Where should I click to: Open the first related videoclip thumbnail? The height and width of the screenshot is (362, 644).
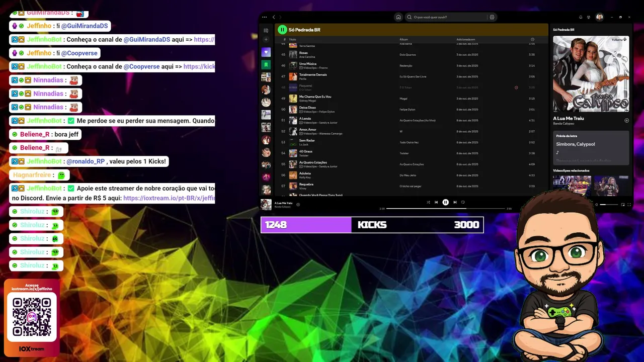click(572, 185)
